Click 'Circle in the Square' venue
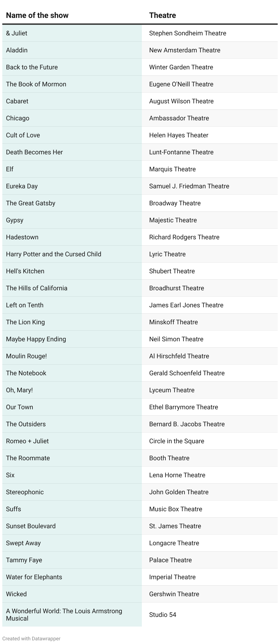 [x=176, y=441]
